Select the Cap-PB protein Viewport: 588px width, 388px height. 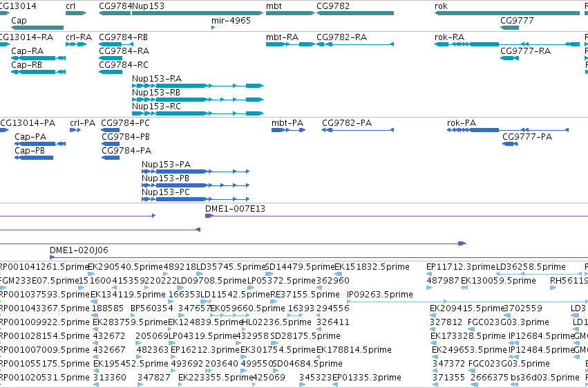[34, 158]
